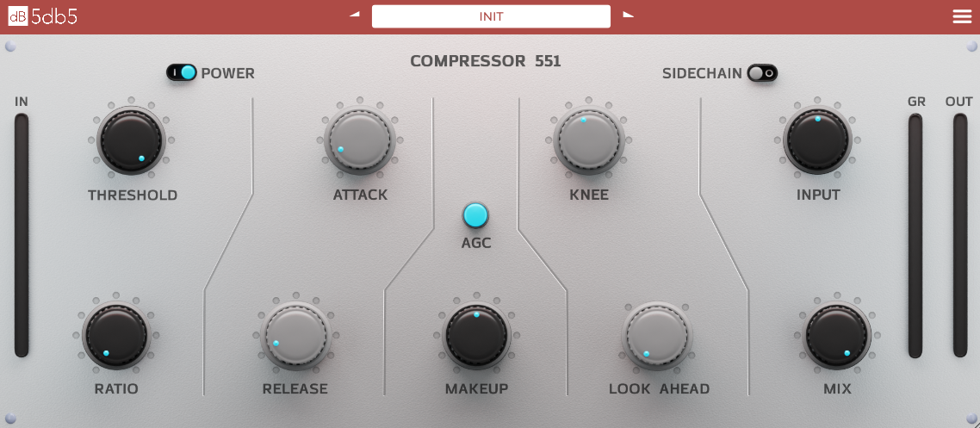Click the THRESHOLD label
This screenshot has width=980, height=428.
pyautogui.click(x=133, y=195)
